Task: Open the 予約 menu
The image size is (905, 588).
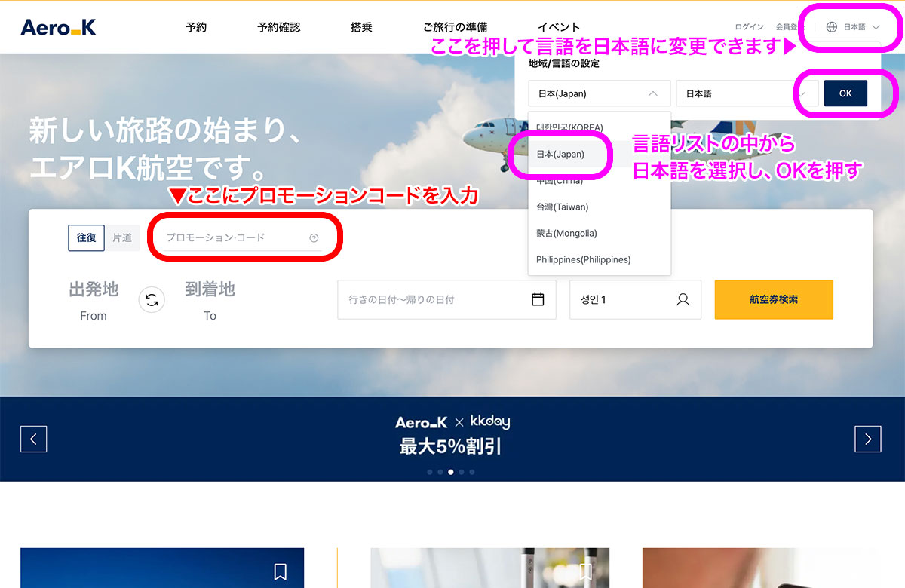Action: (x=196, y=27)
